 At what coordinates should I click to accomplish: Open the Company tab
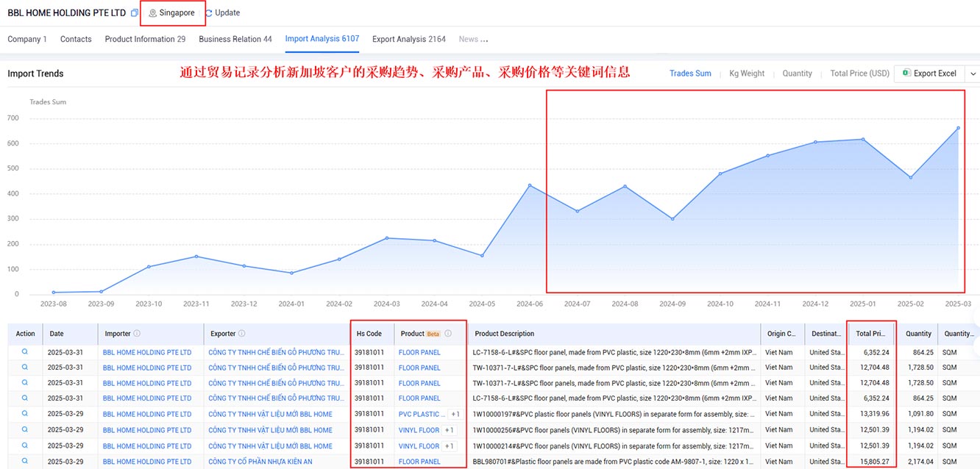(x=27, y=39)
